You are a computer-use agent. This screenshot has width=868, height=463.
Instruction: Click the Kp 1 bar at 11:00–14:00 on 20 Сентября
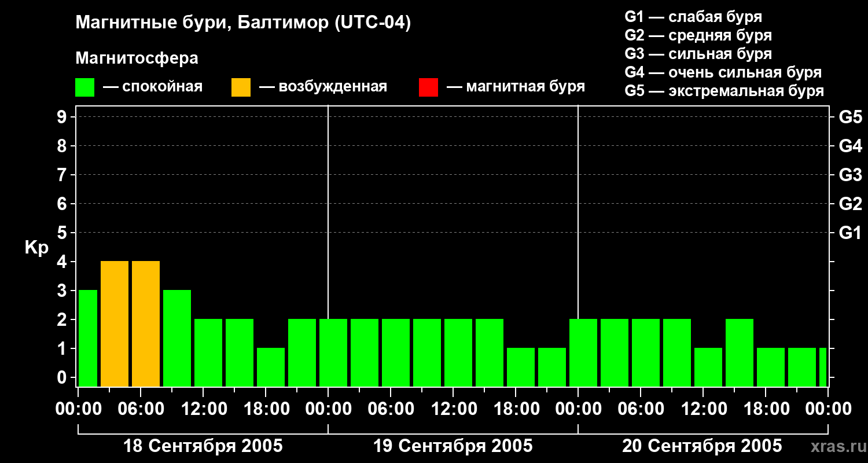[708, 368]
